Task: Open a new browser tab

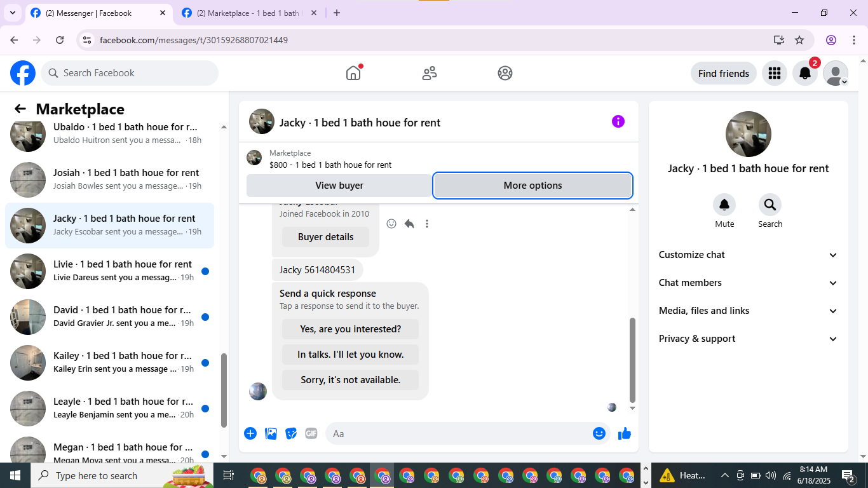Action: tap(337, 13)
